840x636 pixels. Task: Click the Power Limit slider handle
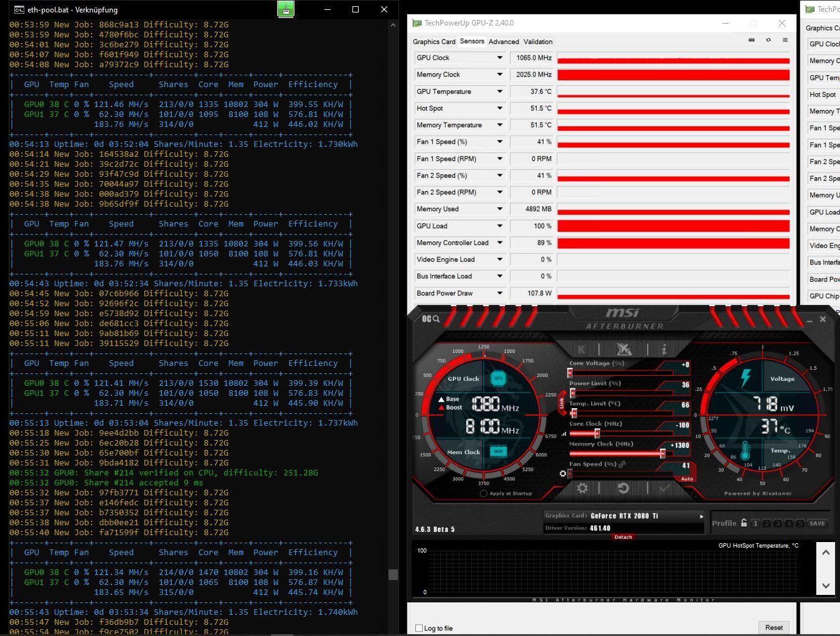click(x=572, y=393)
